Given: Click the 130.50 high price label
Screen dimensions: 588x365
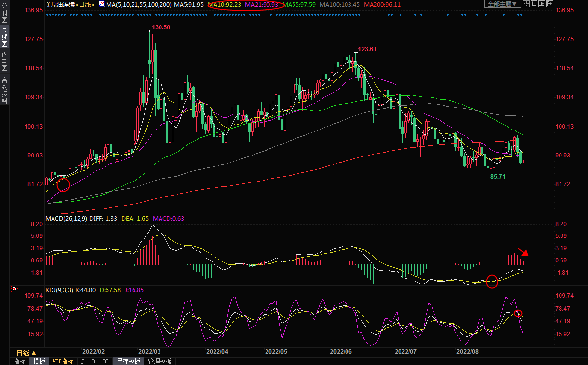Looking at the screenshot, I should [x=161, y=27].
